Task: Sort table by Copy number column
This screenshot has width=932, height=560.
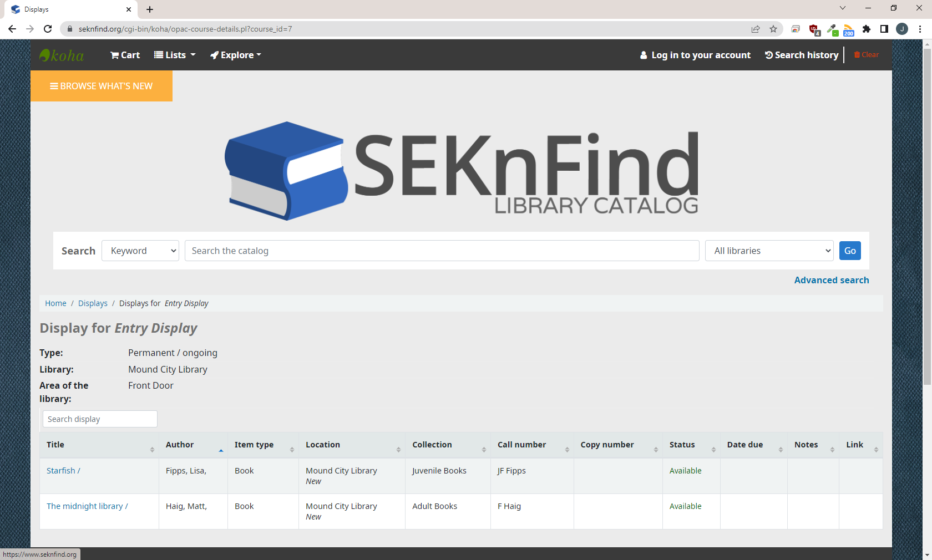Action: (619, 445)
